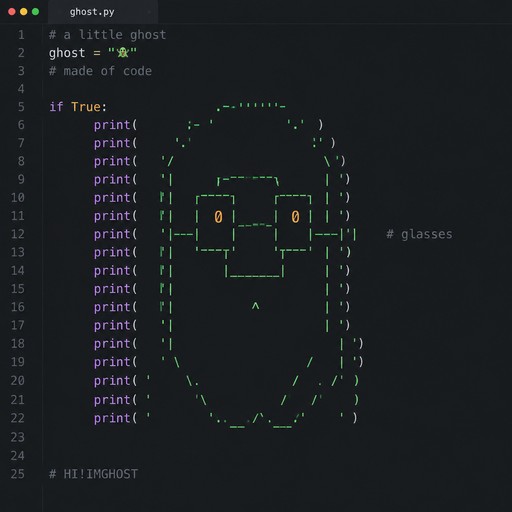Click the comment '# made of code'
This screenshot has height=512, width=512.
(100, 71)
